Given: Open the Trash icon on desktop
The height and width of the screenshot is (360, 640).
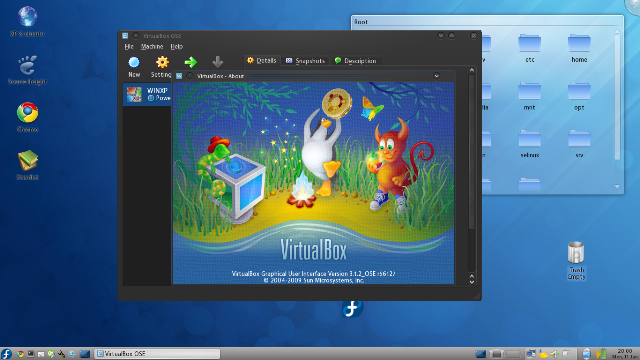Looking at the screenshot, I should tap(576, 260).
